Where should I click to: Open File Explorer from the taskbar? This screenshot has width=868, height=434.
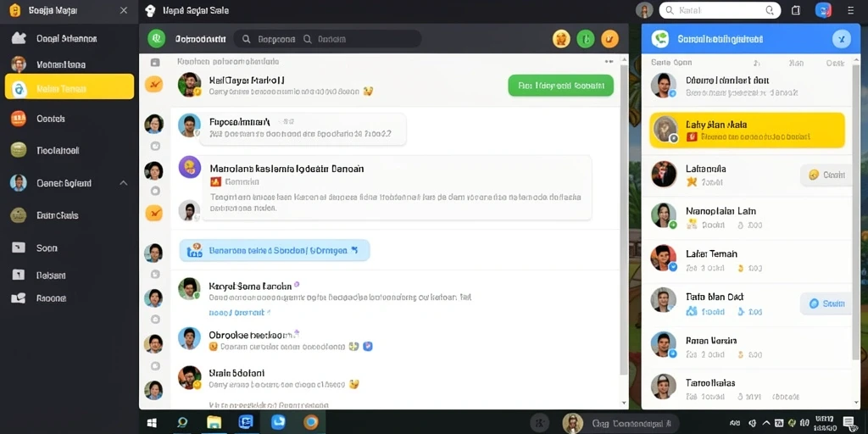click(214, 423)
